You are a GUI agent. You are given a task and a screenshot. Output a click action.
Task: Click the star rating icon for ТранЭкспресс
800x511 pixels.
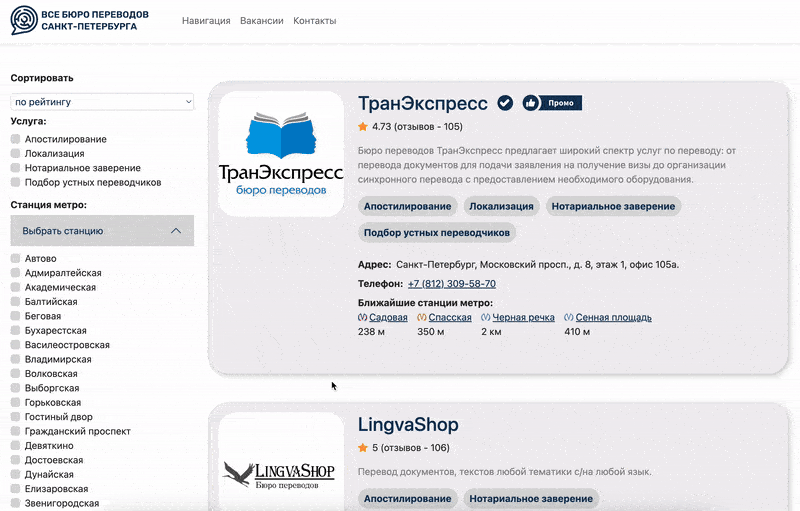coord(363,126)
